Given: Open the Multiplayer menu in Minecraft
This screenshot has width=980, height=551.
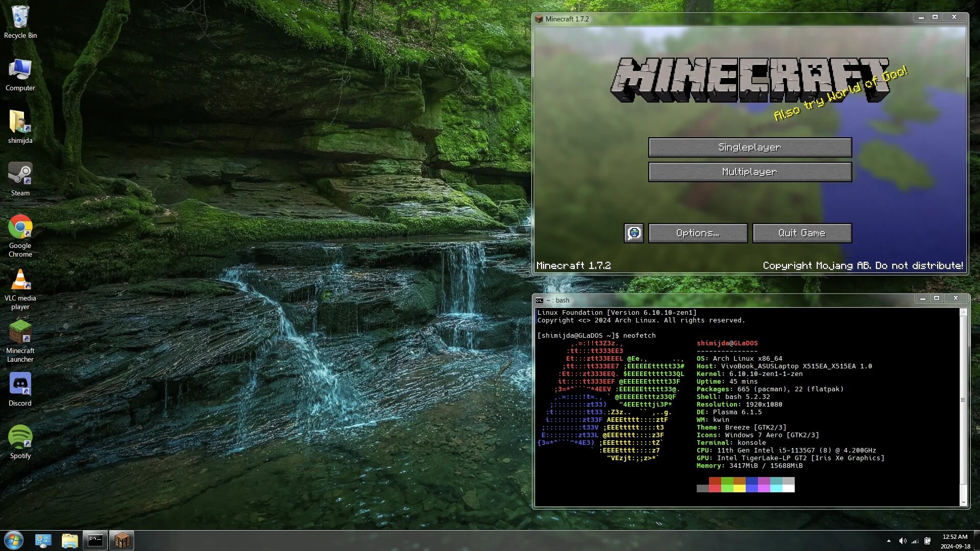Looking at the screenshot, I should 750,172.
